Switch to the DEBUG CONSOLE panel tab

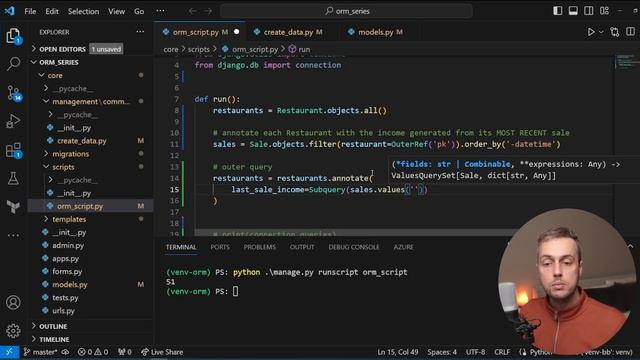pyautogui.click(x=354, y=247)
